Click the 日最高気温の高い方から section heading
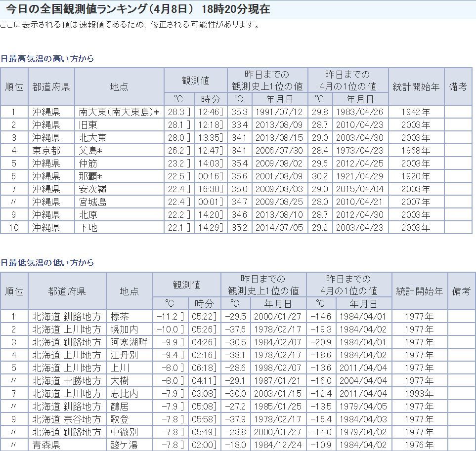This screenshot has width=476, height=451. tap(47, 59)
